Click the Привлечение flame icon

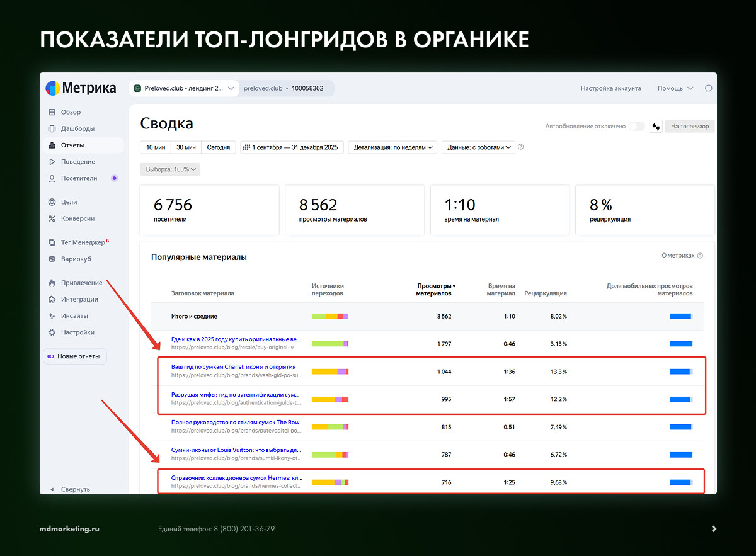52,283
